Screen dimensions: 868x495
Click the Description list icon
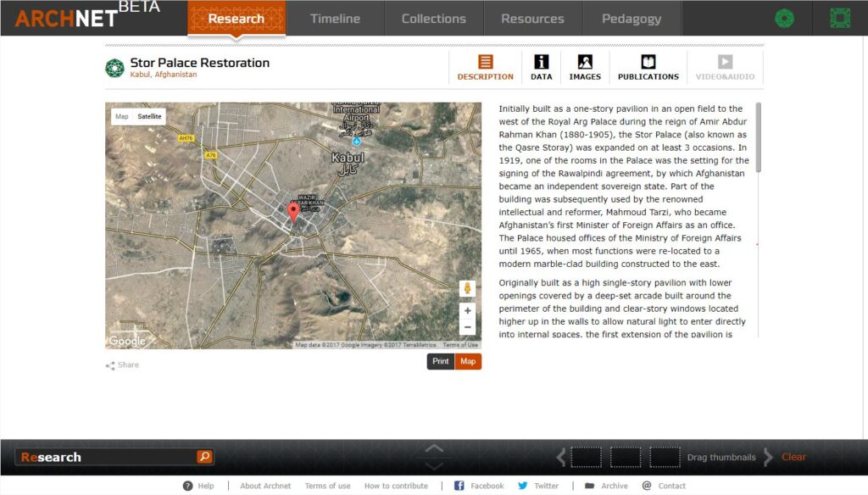pyautogui.click(x=485, y=63)
